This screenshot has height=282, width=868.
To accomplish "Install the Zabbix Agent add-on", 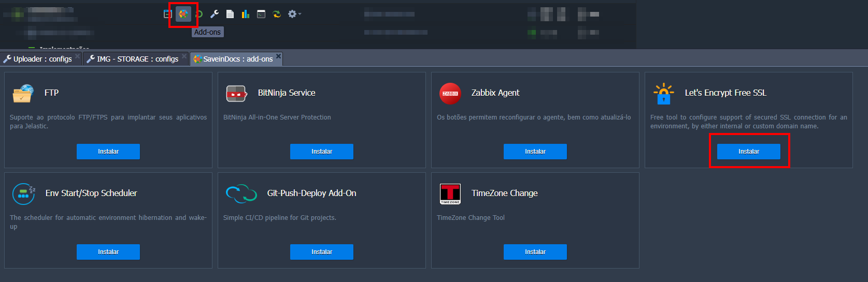I will (535, 152).
